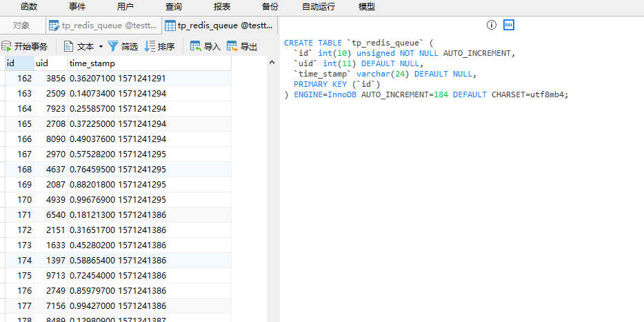This screenshot has width=644, height=322.
Task: Click the begin transaction icon
Action: (6, 46)
